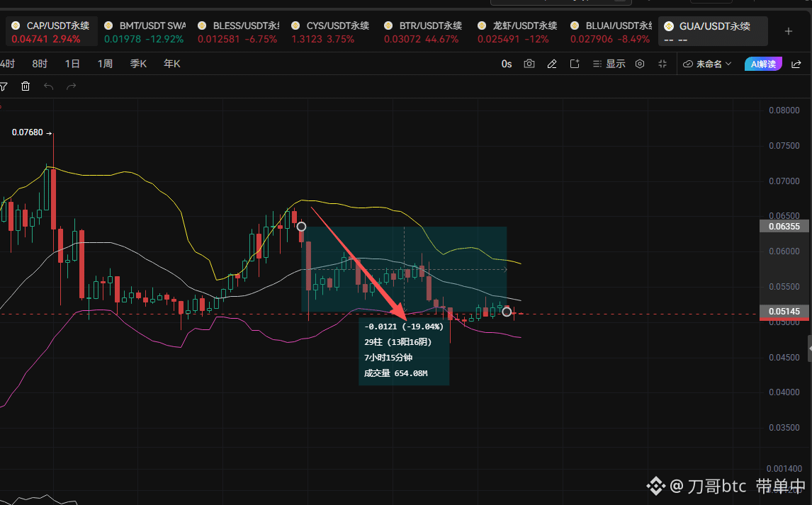Click the 0.001400 lower axis label

coord(784,469)
